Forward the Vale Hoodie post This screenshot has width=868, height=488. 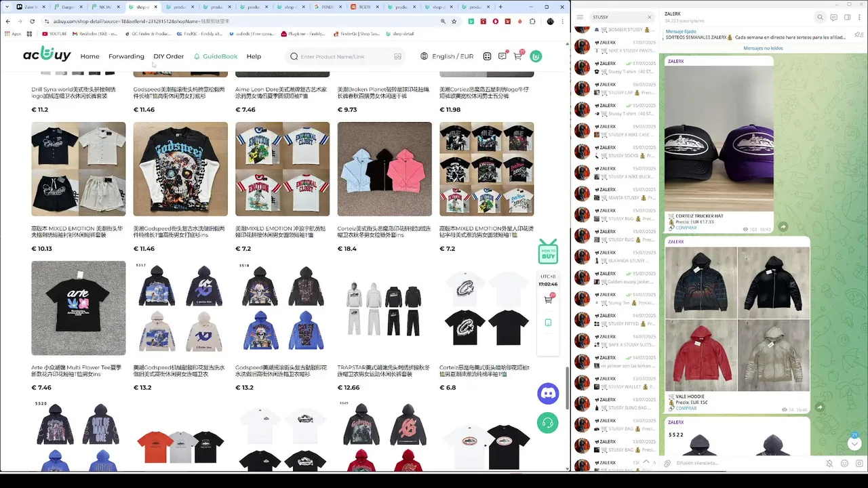[x=819, y=407]
